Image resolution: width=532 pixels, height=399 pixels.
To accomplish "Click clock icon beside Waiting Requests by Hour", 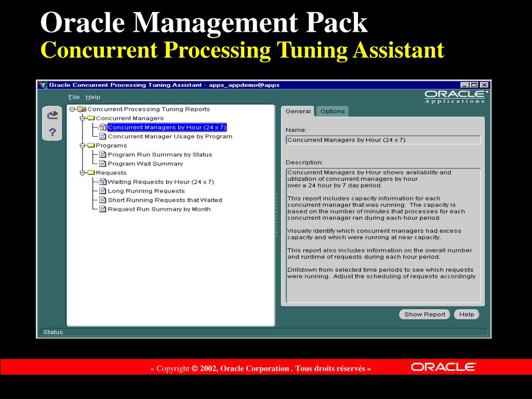I will tap(102, 182).
